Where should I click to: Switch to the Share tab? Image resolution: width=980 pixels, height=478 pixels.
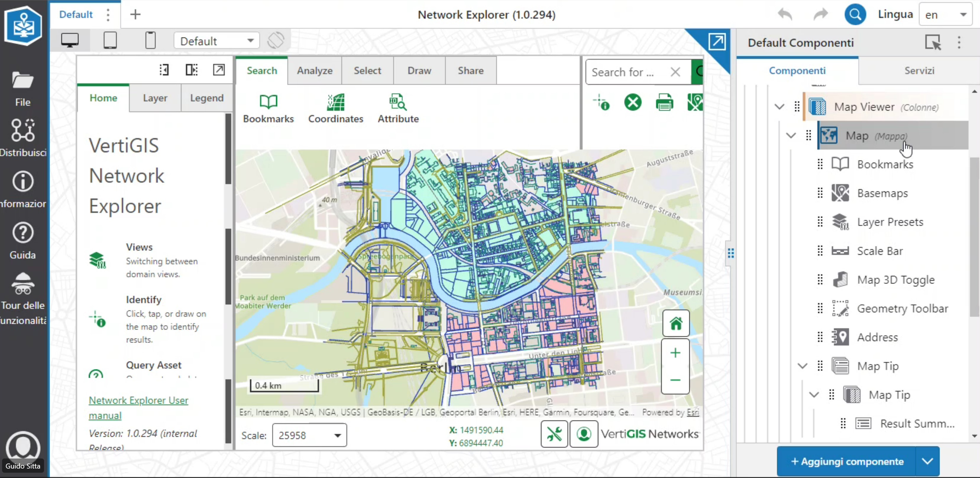pyautogui.click(x=470, y=71)
